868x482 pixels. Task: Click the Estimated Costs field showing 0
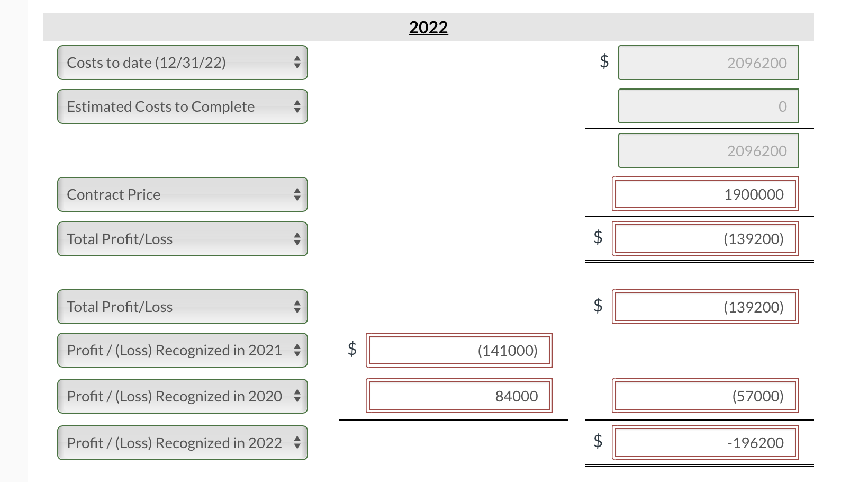coord(708,106)
